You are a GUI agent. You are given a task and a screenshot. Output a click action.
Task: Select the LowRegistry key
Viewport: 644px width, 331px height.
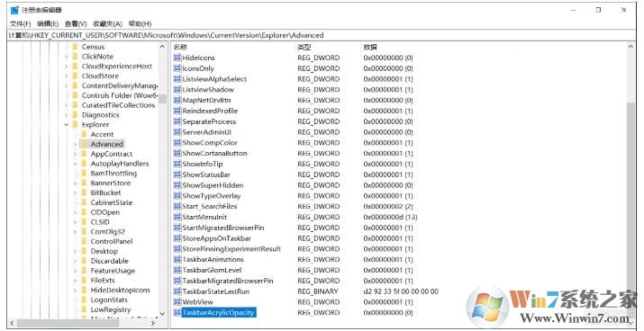coord(111,309)
